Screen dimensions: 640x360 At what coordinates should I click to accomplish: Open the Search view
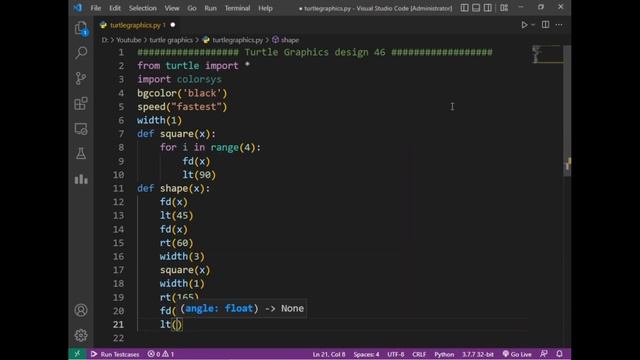[81, 53]
